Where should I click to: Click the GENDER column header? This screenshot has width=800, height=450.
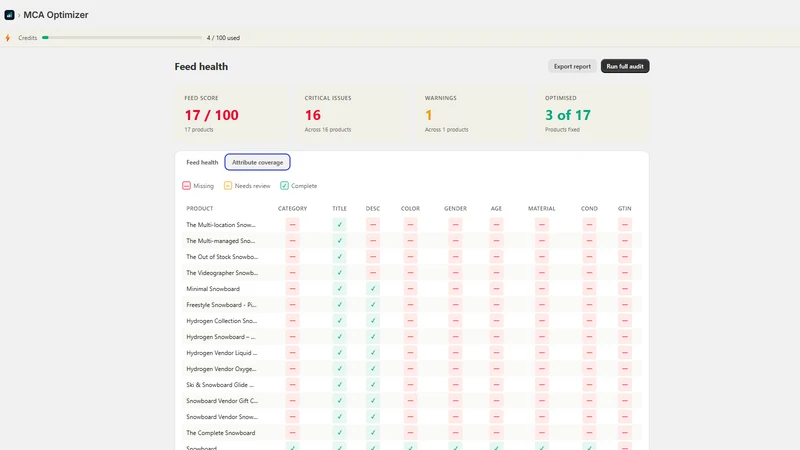[x=455, y=209]
